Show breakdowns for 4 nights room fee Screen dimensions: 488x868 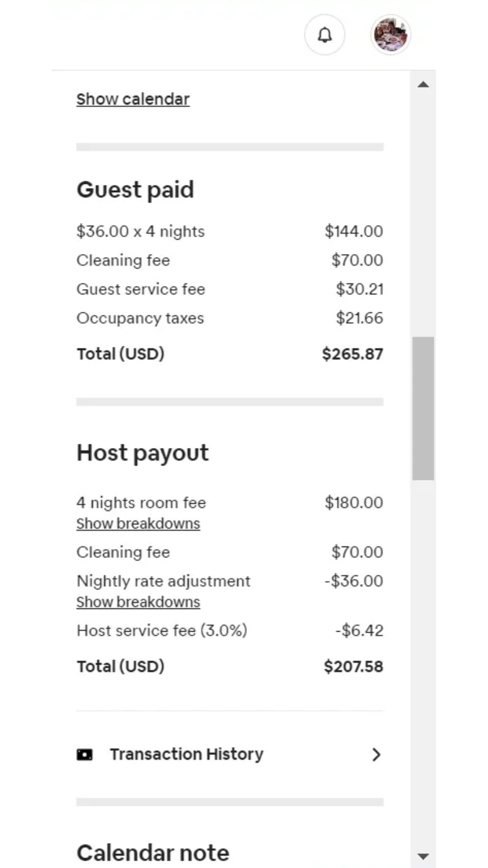tap(138, 524)
